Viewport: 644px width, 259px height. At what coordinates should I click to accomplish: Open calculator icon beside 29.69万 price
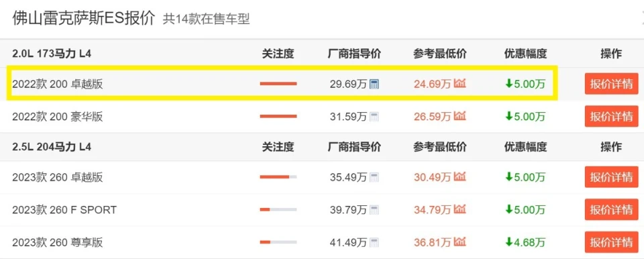pos(374,85)
